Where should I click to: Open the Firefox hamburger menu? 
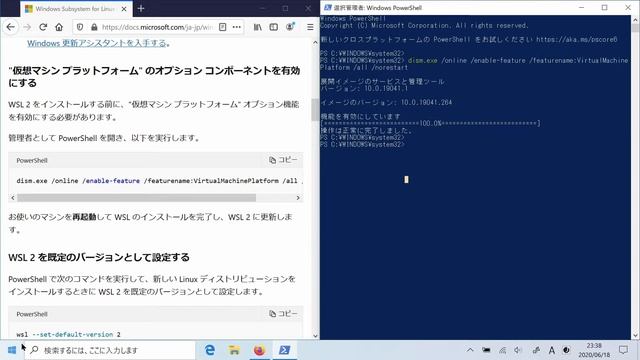coord(310,27)
